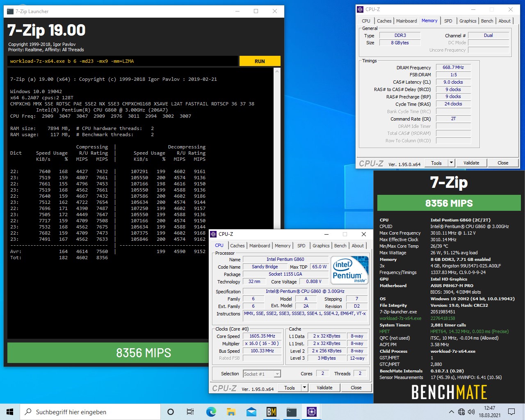The height and width of the screenshot is (420, 525).
Task: Launch Microsoft Edge from taskbar
Action: point(211,412)
